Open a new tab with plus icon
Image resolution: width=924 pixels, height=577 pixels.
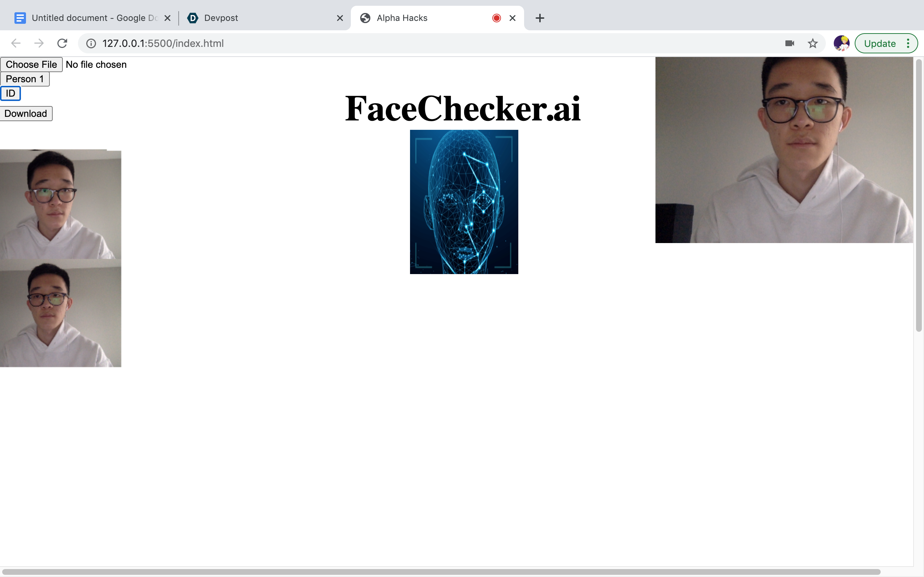click(540, 18)
